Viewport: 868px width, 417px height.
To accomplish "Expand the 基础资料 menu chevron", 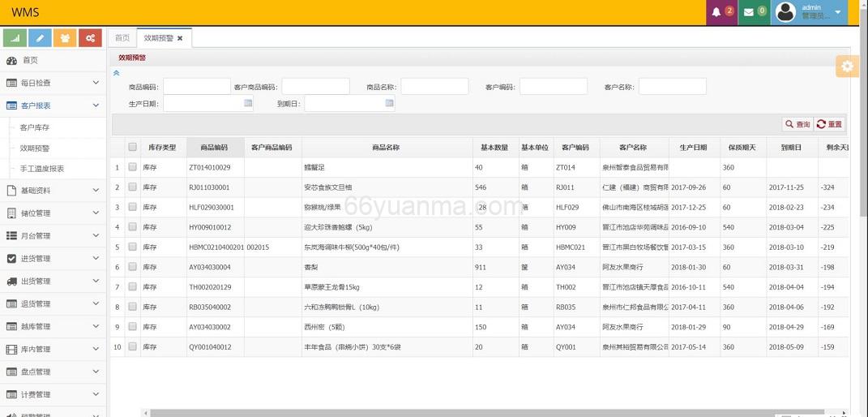I will (x=96, y=191).
